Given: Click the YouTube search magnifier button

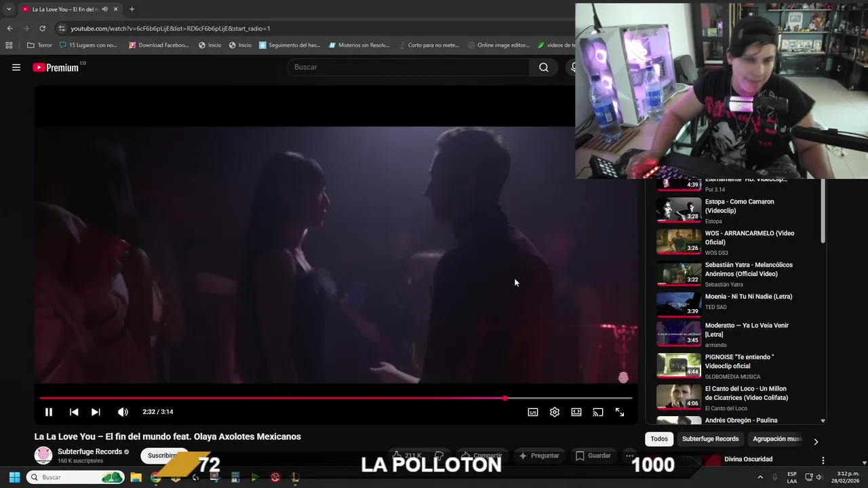Looking at the screenshot, I should [x=544, y=67].
